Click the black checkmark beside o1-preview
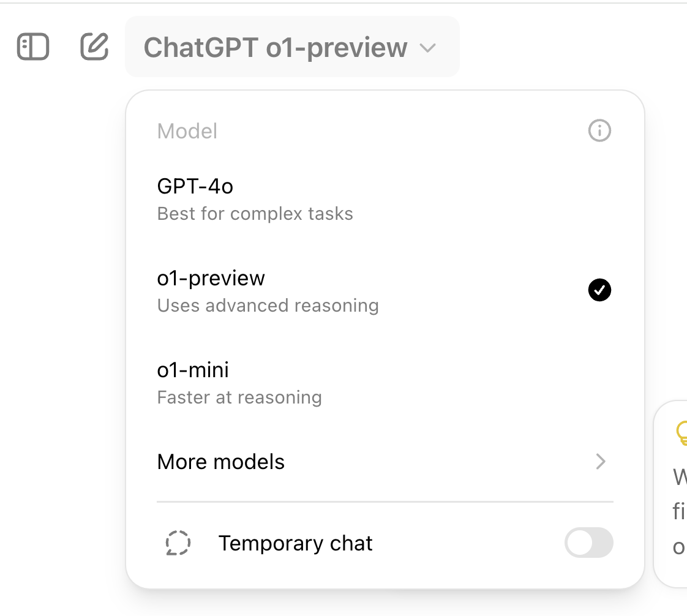 coord(599,290)
